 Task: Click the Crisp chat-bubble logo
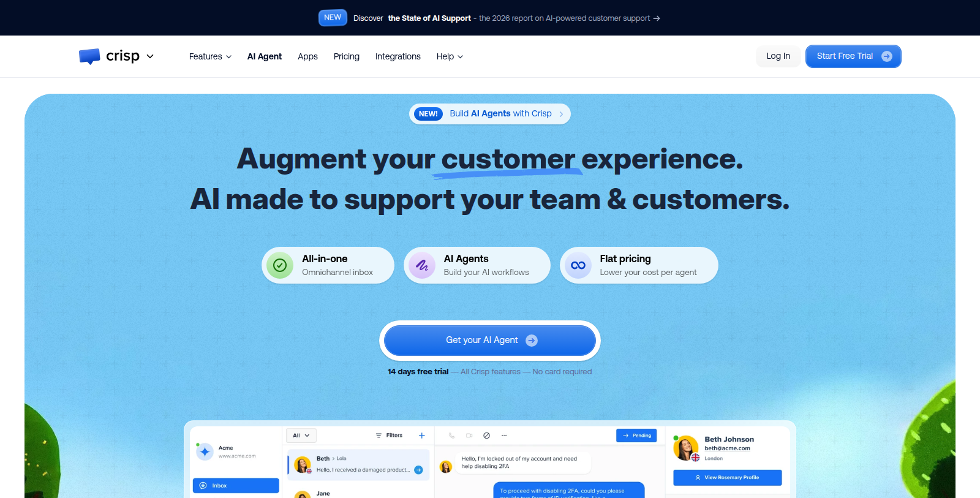[x=89, y=56]
